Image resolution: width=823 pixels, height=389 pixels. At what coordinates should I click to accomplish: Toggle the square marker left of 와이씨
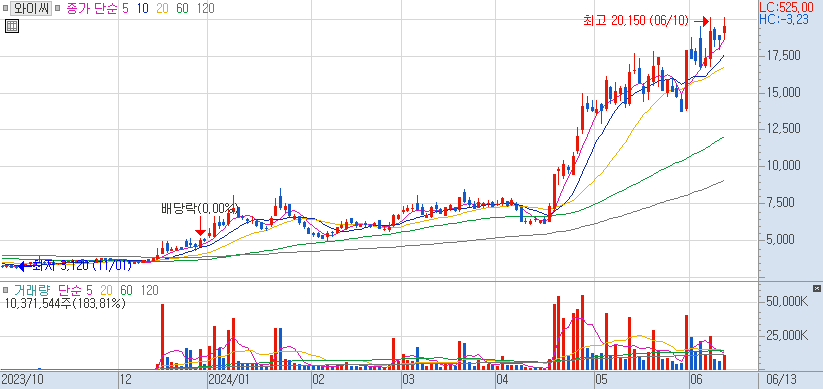point(5,9)
